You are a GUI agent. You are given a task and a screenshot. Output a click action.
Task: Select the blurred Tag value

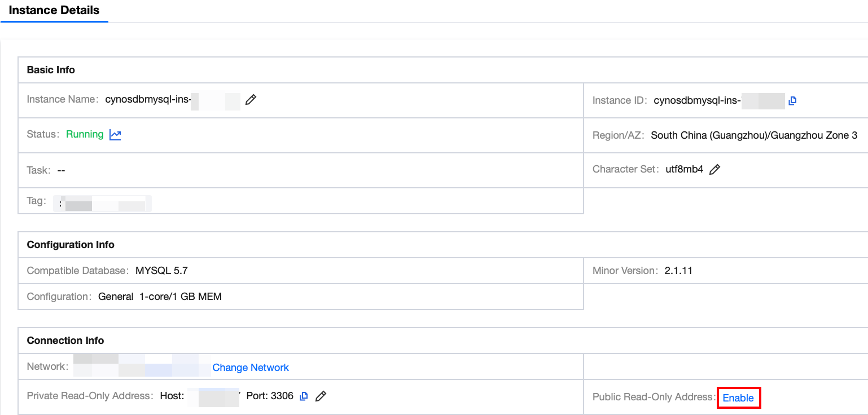tap(103, 203)
